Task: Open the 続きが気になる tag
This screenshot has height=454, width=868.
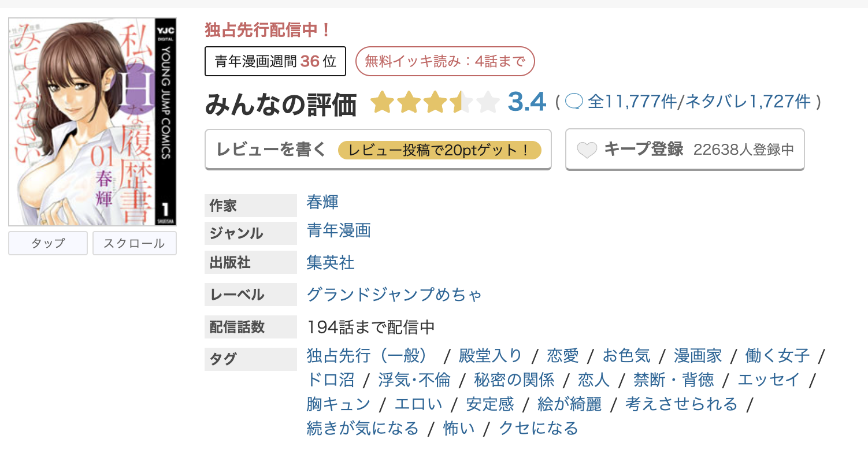Action: click(362, 429)
